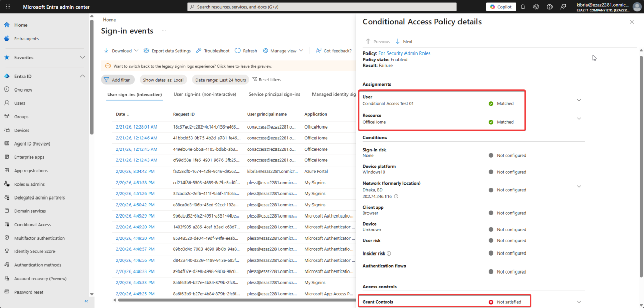The height and width of the screenshot is (308, 644).
Task: Collapse the Entra ID section chevron
Action: 82,76
